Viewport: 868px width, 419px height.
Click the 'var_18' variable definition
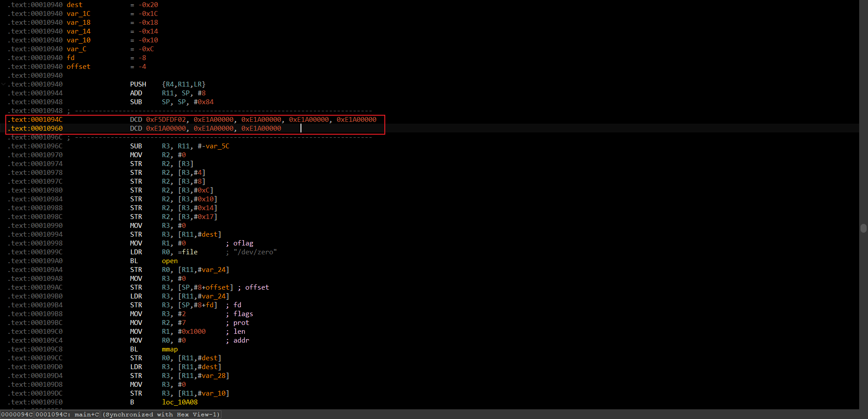[x=79, y=23]
